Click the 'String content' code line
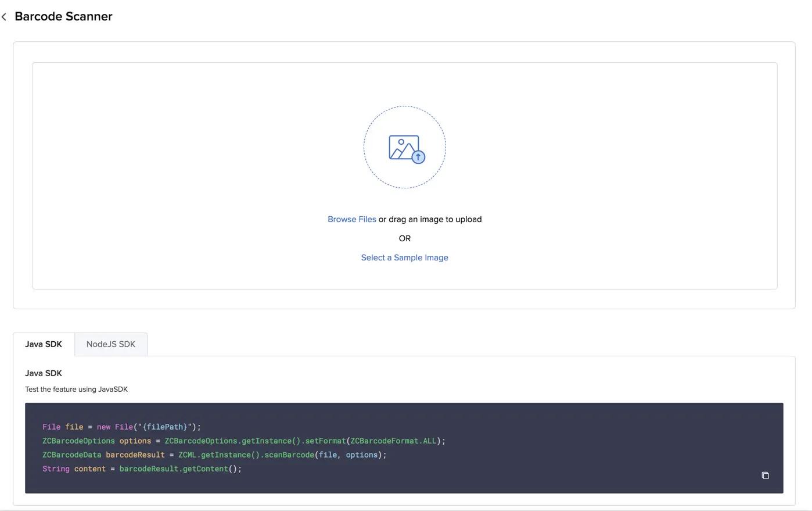 coord(142,469)
